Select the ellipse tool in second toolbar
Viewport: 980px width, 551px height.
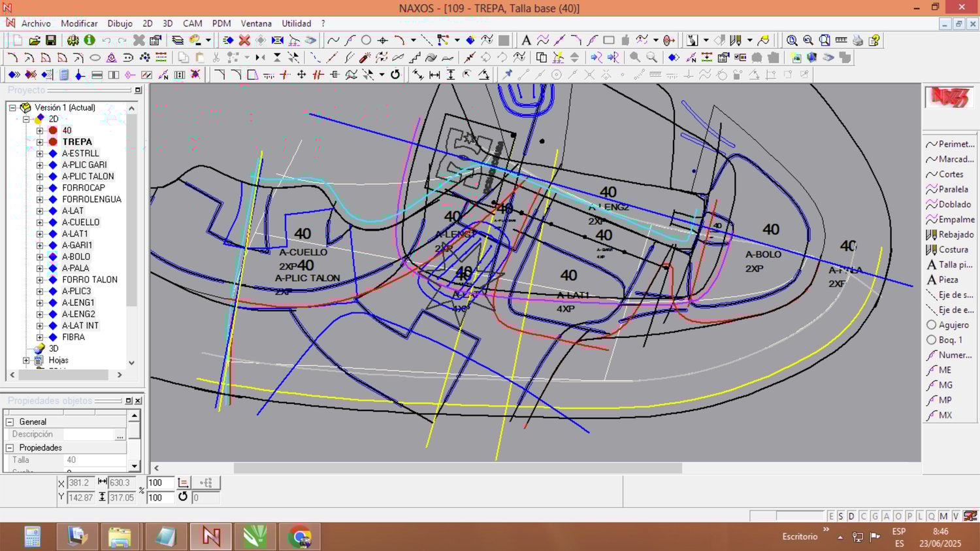click(x=95, y=58)
